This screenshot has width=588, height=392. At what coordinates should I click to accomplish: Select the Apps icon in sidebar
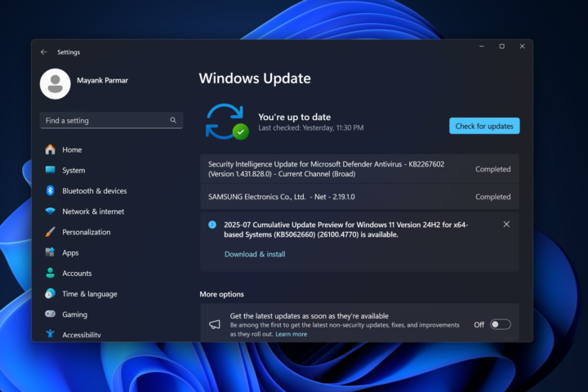coord(51,252)
